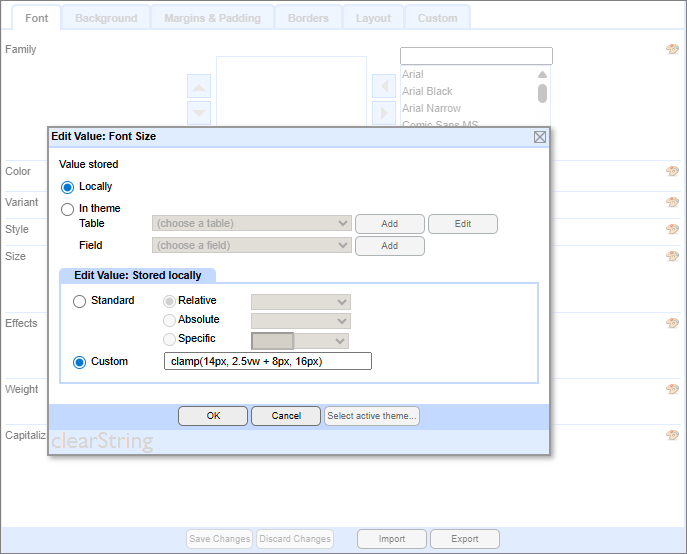The width and height of the screenshot is (687, 554).
Task: Select the 'In theme' radio button
Action: tap(68, 209)
